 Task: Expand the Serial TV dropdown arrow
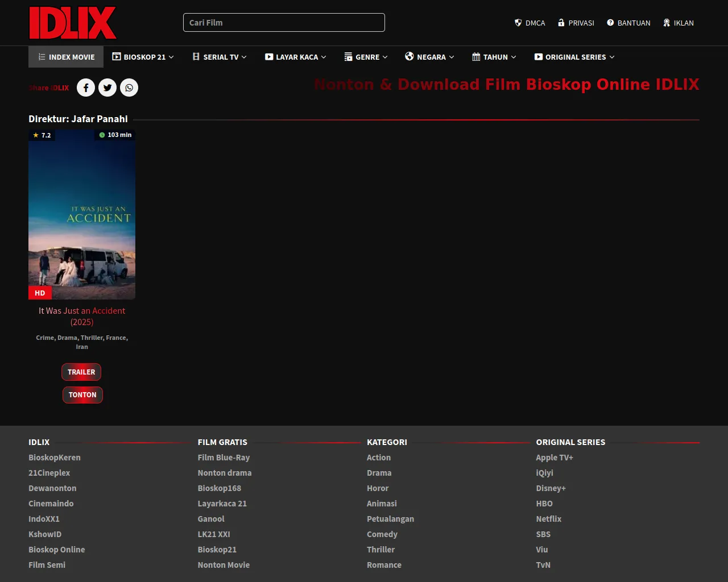tap(244, 57)
